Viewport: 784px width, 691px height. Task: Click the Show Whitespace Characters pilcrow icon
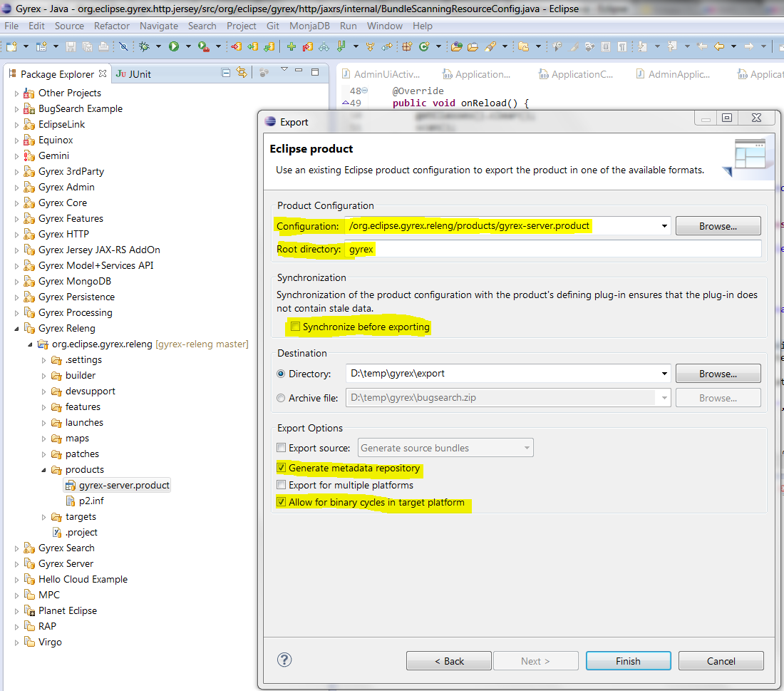(622, 46)
